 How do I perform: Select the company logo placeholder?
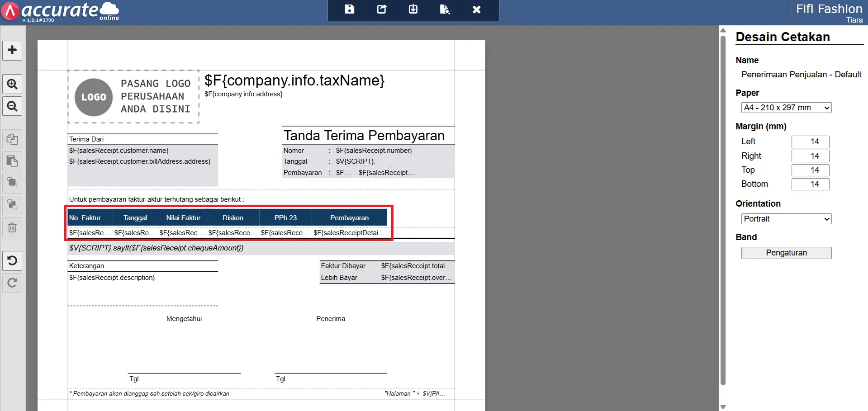pos(133,96)
